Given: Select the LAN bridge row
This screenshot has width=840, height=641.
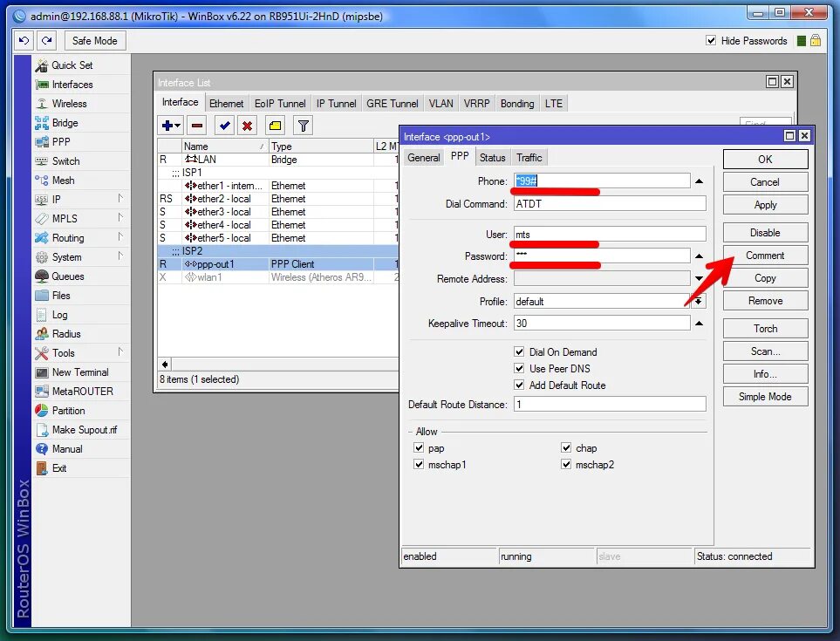Looking at the screenshot, I should tap(278, 159).
